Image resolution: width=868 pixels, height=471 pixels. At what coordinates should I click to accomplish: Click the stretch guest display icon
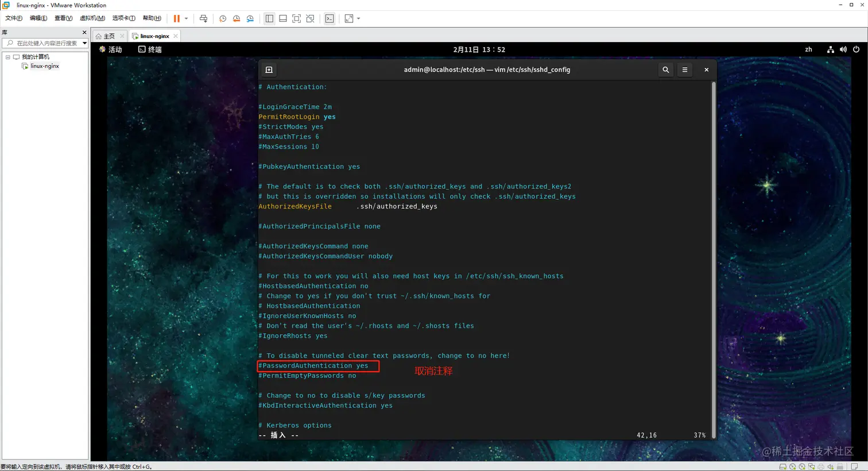349,18
